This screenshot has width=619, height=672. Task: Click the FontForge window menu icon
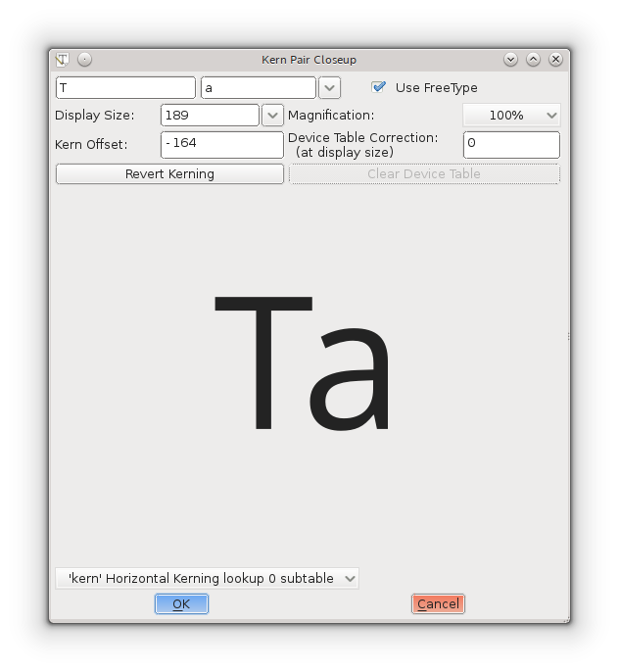click(x=63, y=60)
